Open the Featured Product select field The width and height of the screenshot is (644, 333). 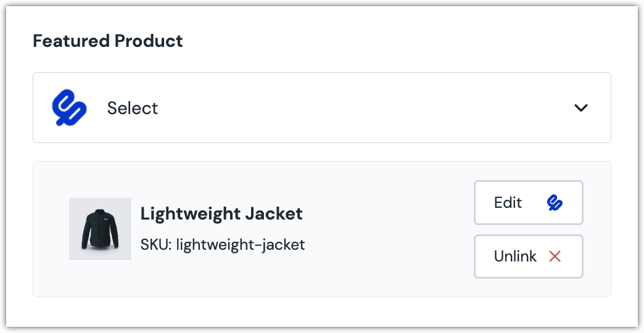tap(321, 108)
